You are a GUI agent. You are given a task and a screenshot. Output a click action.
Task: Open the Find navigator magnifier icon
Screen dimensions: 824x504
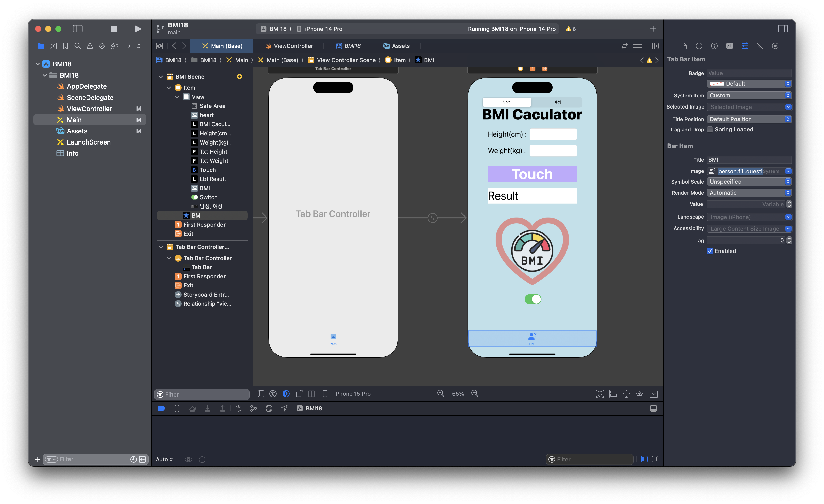[x=77, y=46]
